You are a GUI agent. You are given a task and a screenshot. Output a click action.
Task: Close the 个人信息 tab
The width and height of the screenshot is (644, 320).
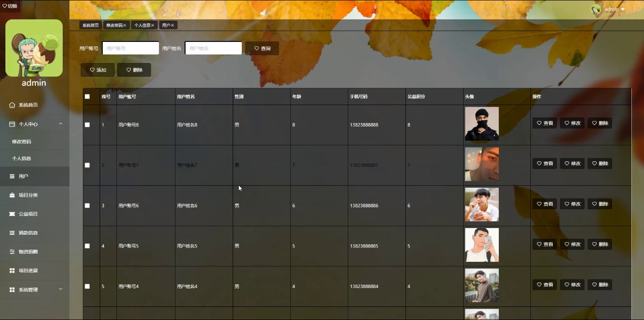pos(152,26)
